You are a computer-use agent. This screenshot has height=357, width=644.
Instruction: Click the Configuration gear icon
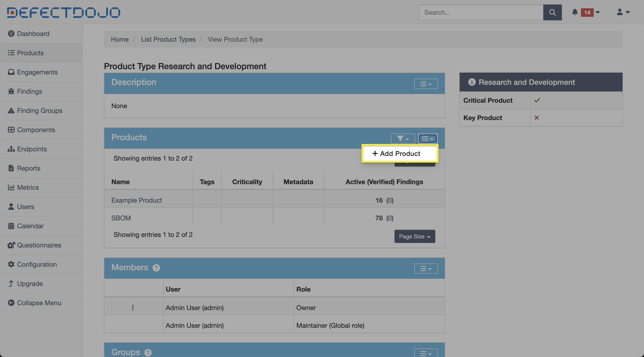pyautogui.click(x=11, y=264)
